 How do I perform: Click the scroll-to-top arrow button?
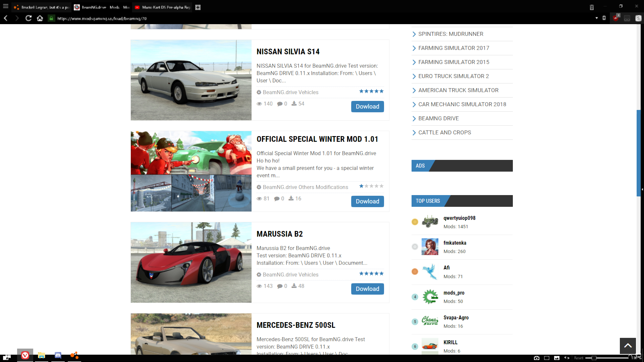628,346
